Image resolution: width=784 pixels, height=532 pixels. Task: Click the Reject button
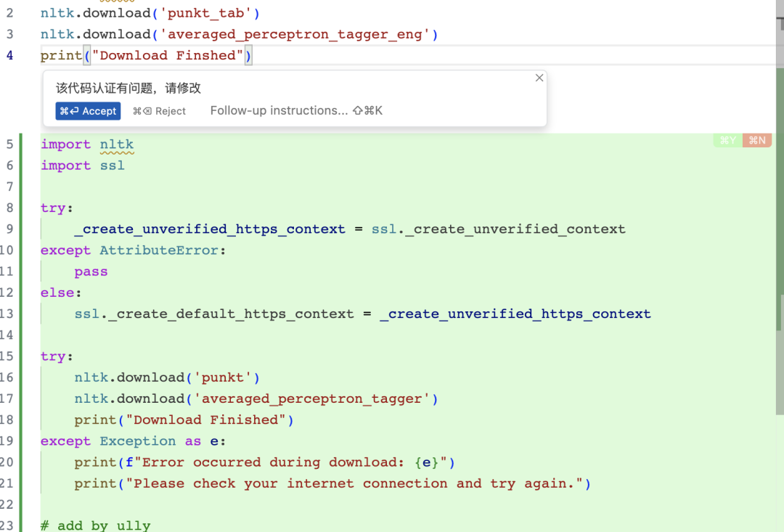coord(159,111)
